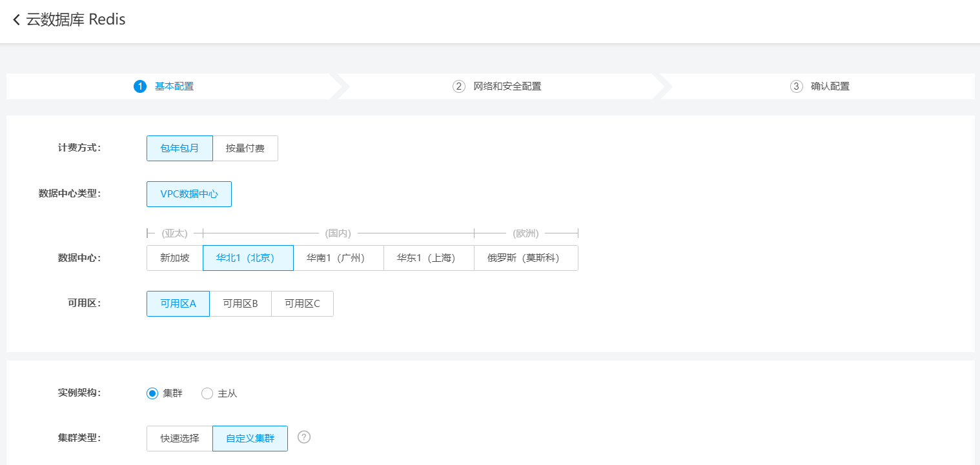980x465 pixels.
Task: Select 可用区C availability zone
Action: tap(302, 304)
